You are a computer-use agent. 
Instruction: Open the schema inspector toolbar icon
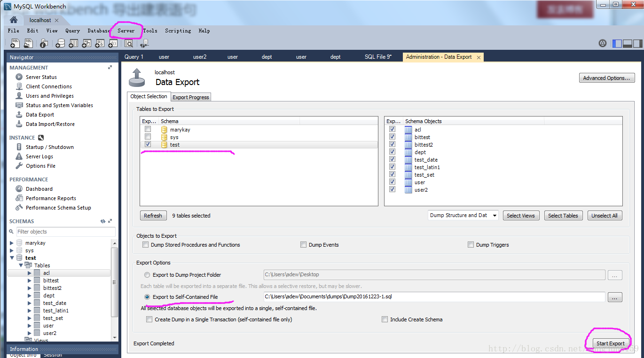pyautogui.click(x=44, y=44)
